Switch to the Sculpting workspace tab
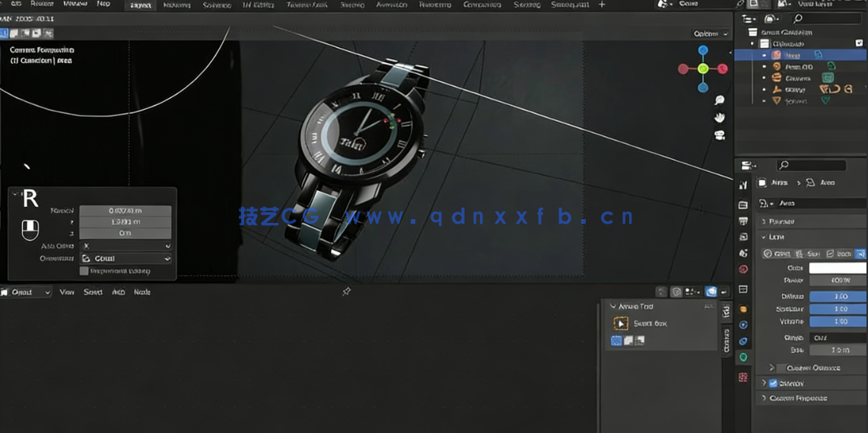This screenshot has width=868, height=433. click(218, 5)
